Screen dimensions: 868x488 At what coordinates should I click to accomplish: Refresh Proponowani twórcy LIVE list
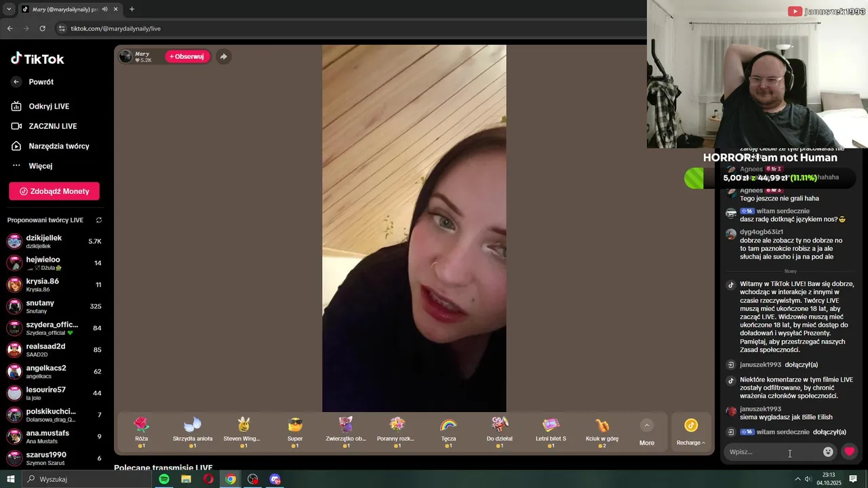(99, 220)
